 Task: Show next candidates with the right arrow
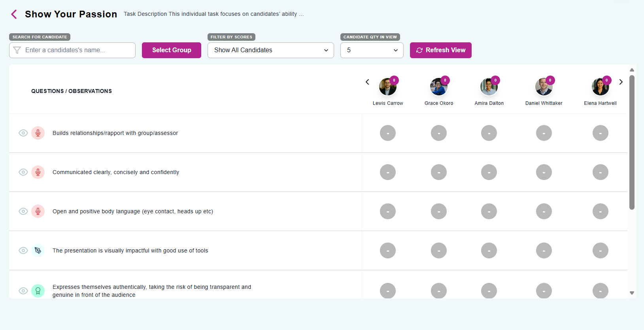pyautogui.click(x=621, y=82)
